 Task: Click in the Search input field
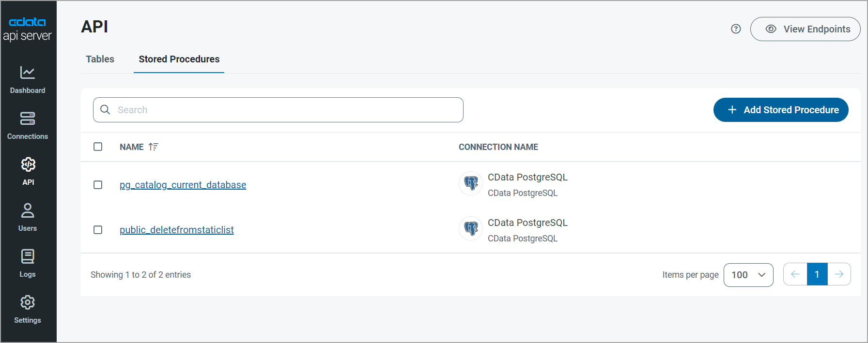286,110
